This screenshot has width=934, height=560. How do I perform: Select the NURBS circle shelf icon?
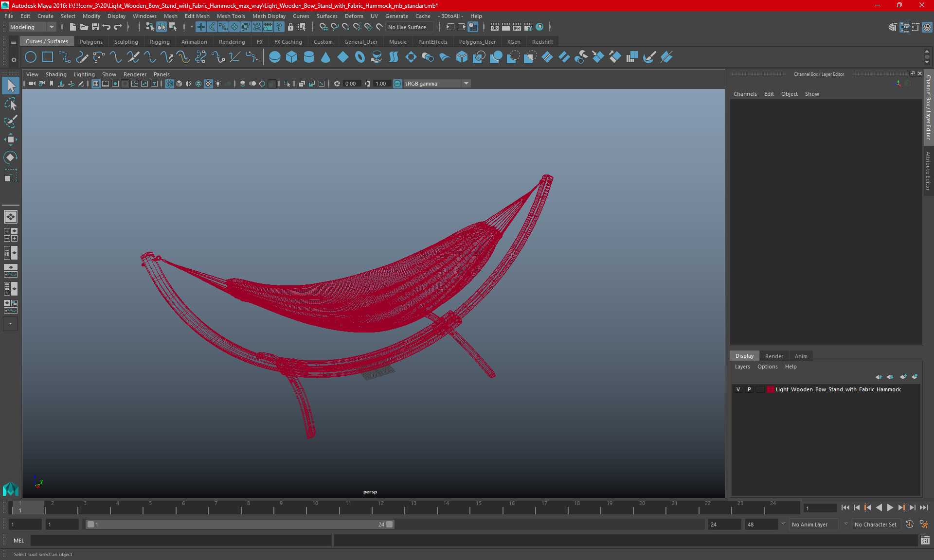click(x=31, y=57)
